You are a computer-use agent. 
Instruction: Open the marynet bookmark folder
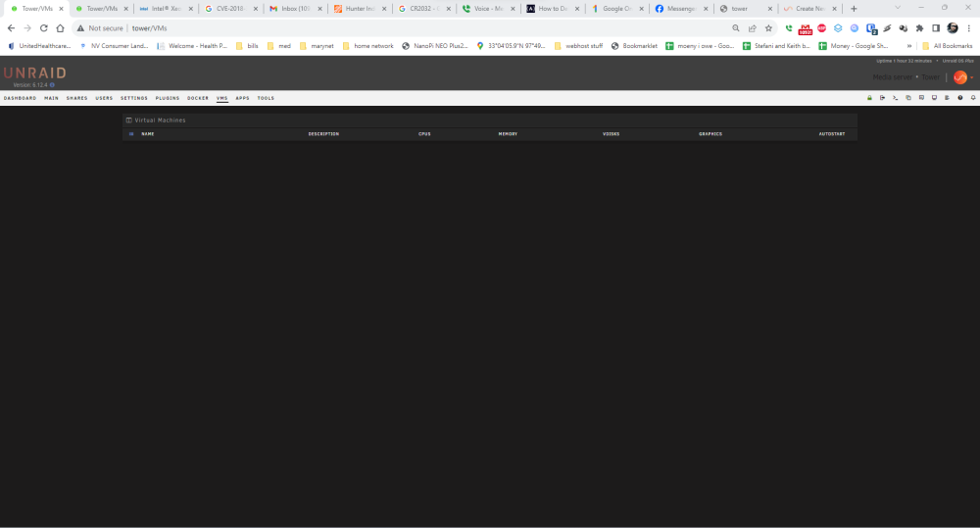pos(317,46)
